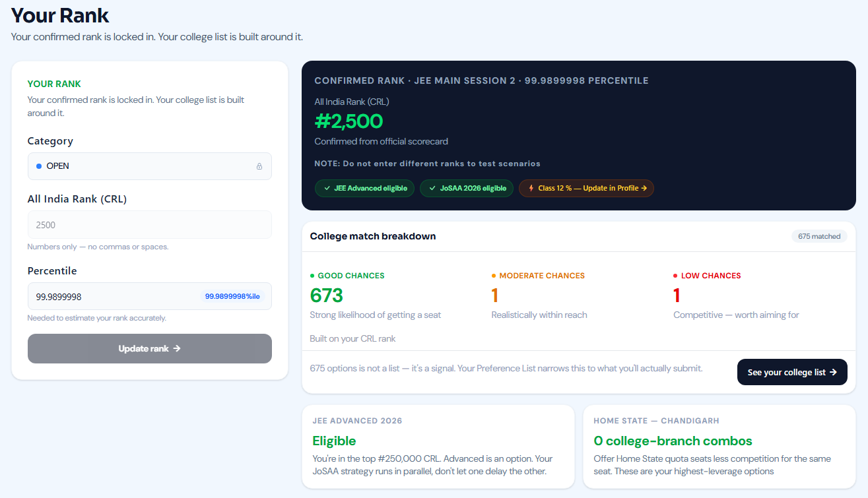Viewport: 868px width, 498px height.
Task: Click the CONFIRMED RANK · JEE MAIN SESSION 2 header
Action: 481,80
